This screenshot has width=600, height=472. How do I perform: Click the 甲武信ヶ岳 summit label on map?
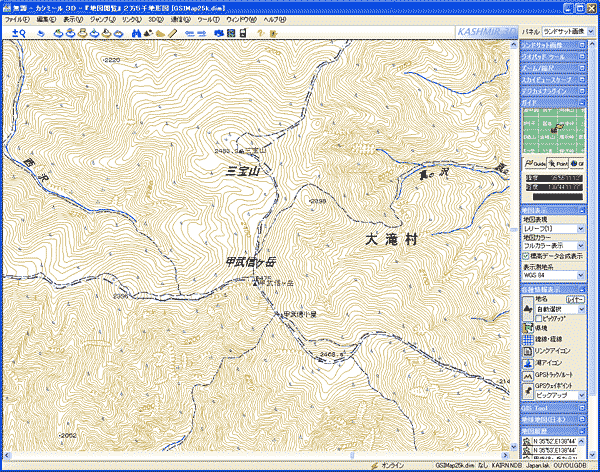click(x=251, y=262)
